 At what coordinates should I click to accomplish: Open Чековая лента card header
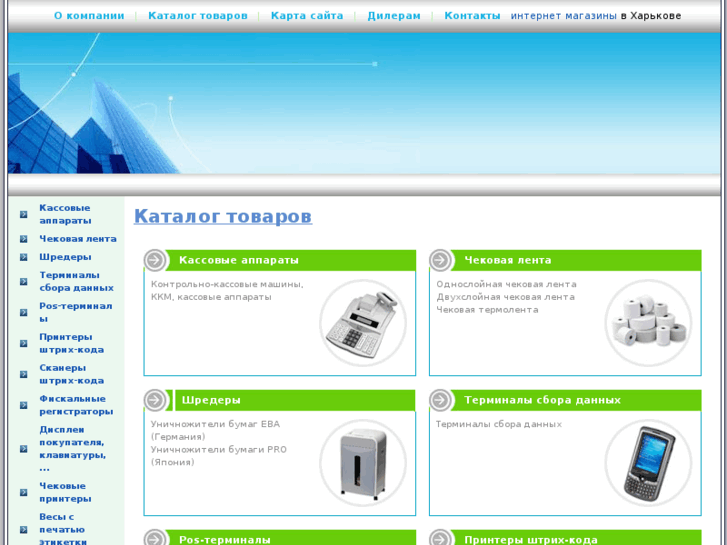[x=508, y=260]
